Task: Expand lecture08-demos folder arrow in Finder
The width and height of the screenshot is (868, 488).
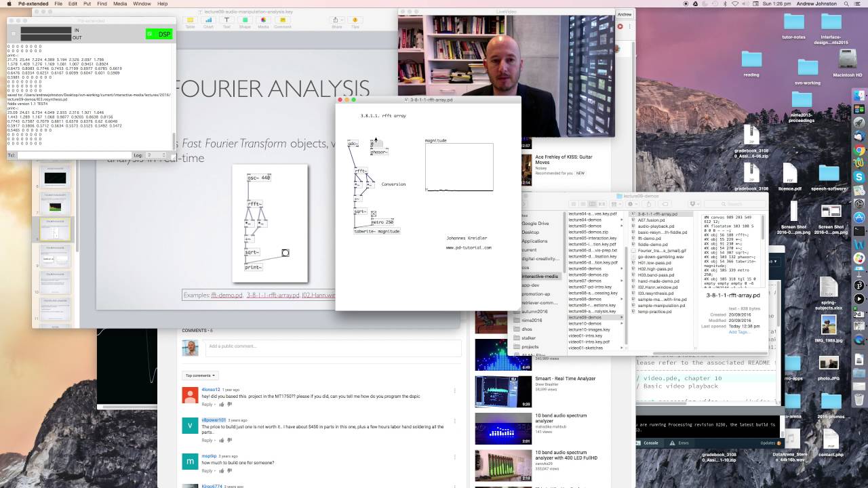Action: pos(622,299)
